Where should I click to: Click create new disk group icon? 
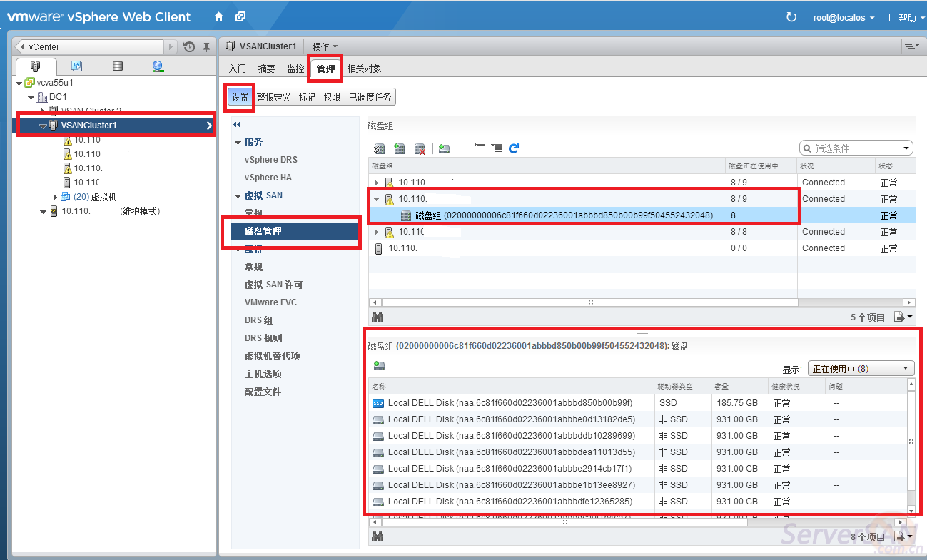400,148
